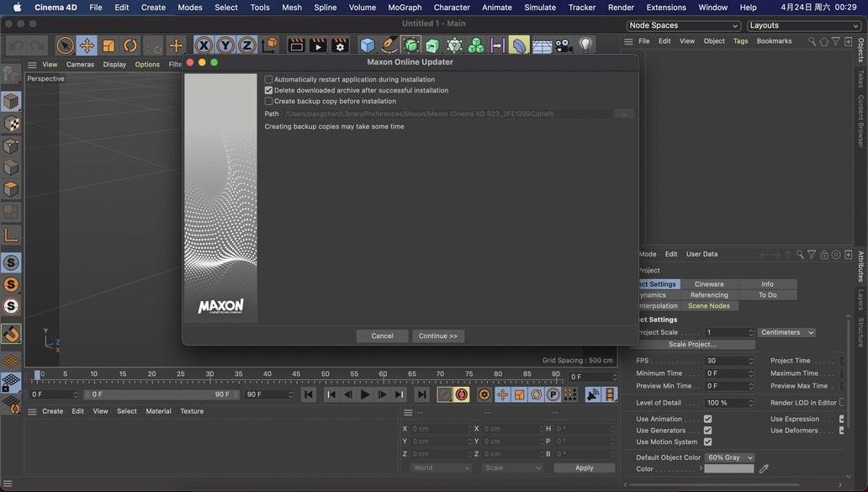Viewport: 868px width, 492px height.
Task: Open the MoGraph menu
Action: coord(405,8)
